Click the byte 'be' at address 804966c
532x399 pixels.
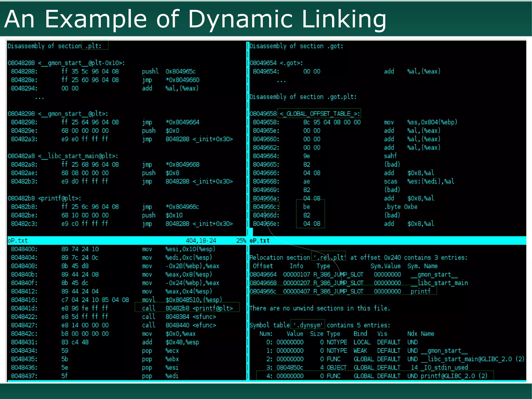coord(307,207)
